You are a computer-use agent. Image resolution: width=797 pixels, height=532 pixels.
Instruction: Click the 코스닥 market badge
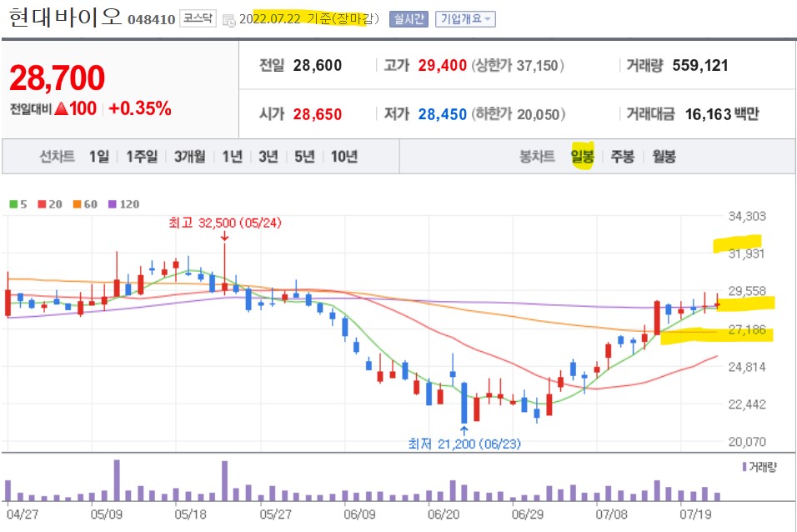(198, 19)
